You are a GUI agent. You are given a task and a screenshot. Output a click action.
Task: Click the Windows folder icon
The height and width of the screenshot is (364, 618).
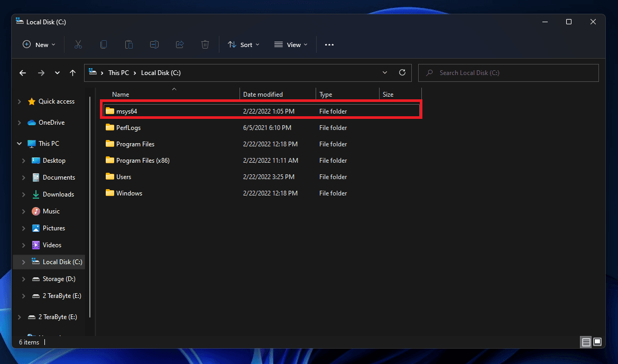[x=110, y=193]
